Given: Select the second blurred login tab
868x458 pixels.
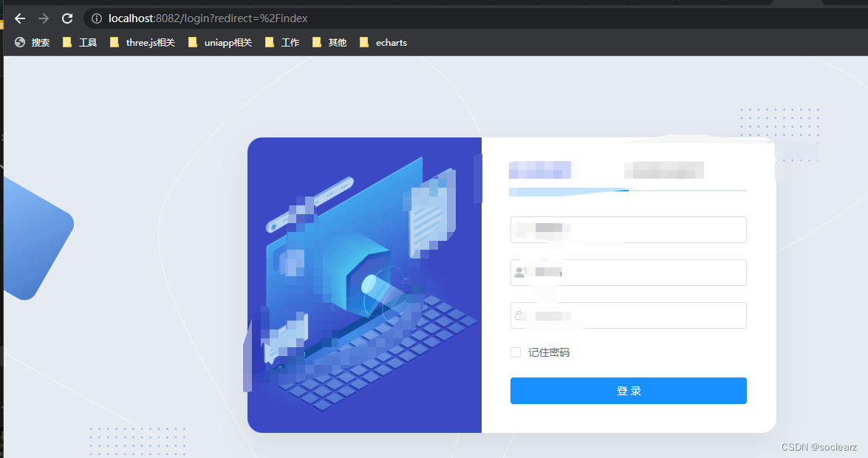Looking at the screenshot, I should tap(663, 170).
